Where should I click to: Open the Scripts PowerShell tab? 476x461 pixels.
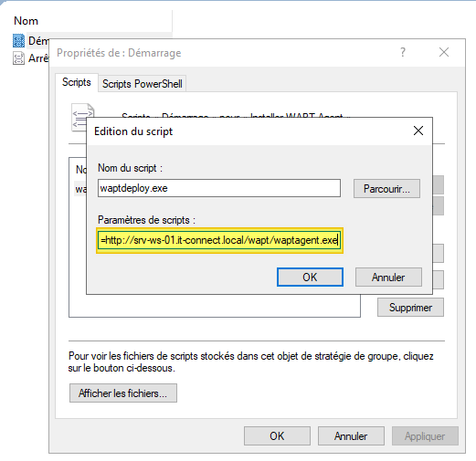point(143,84)
